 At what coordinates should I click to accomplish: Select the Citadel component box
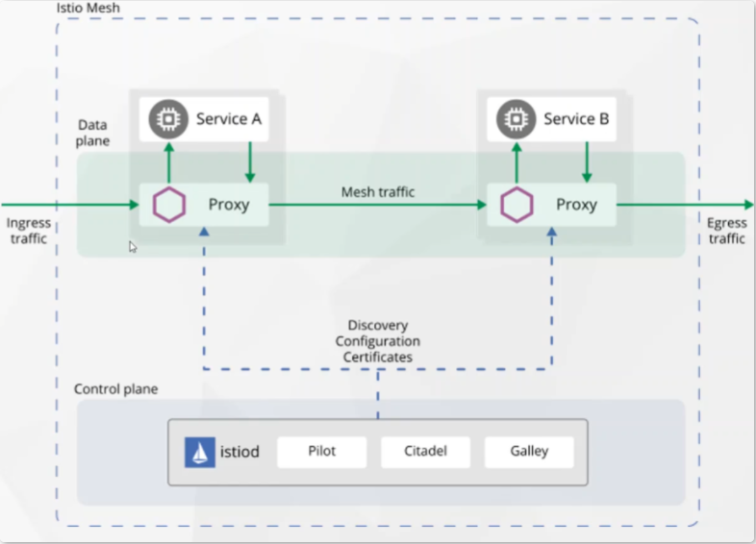pyautogui.click(x=425, y=452)
